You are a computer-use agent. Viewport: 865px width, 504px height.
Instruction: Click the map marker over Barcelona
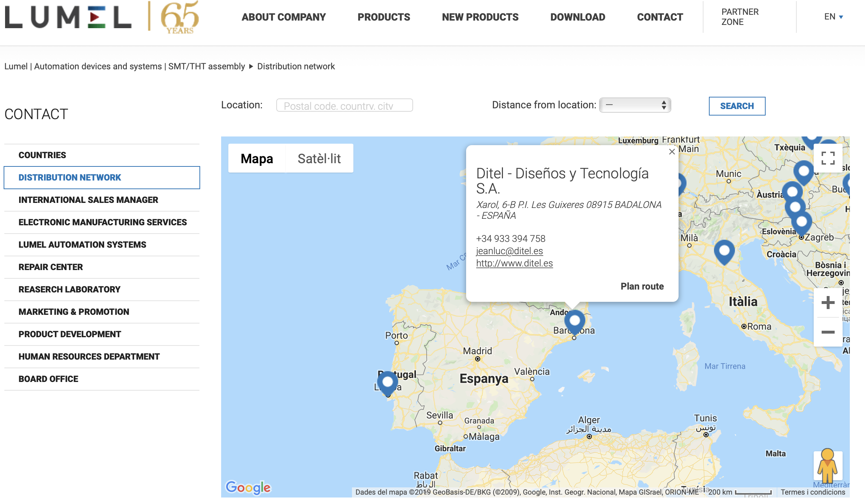574,322
